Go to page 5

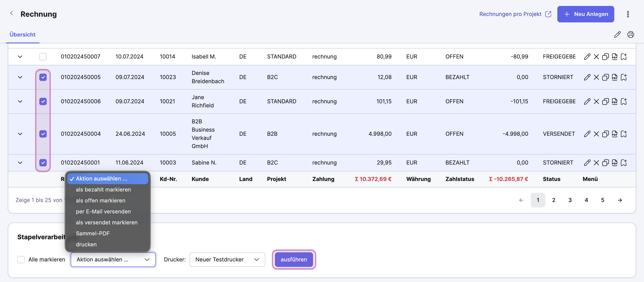pyautogui.click(x=603, y=200)
